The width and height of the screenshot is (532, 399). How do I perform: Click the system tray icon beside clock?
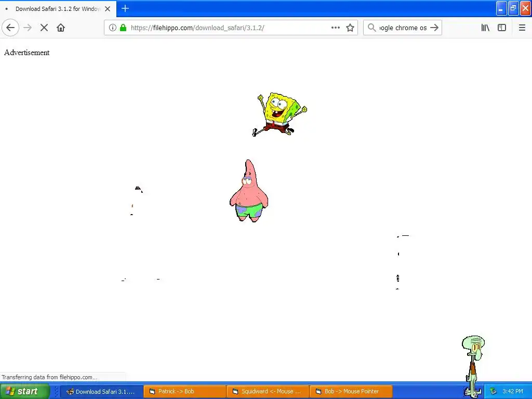click(493, 391)
